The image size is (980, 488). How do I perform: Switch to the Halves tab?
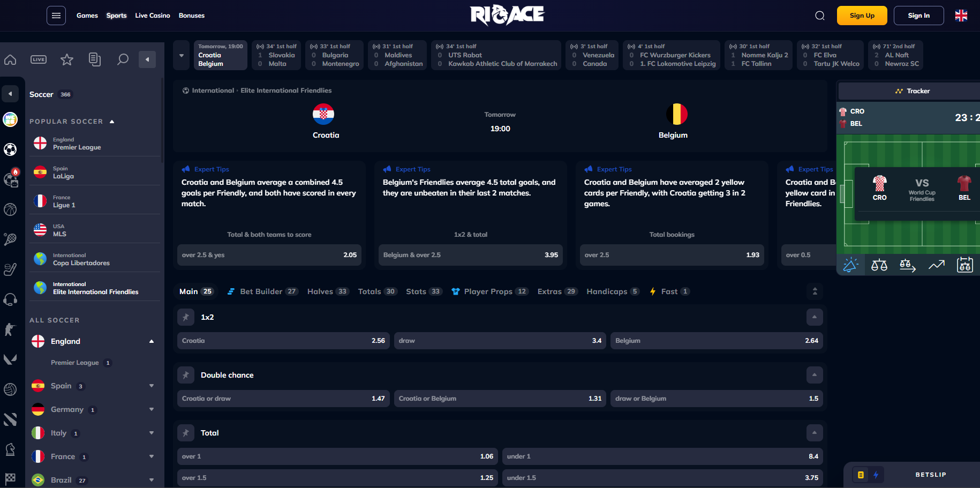coord(328,291)
